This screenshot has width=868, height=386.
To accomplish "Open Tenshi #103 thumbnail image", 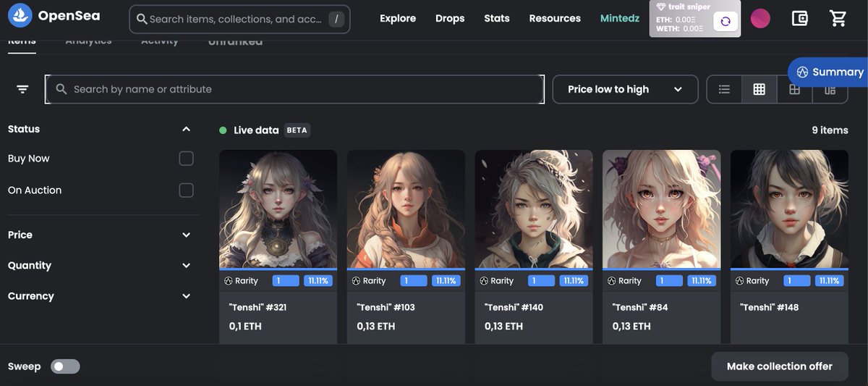I will pos(406,209).
